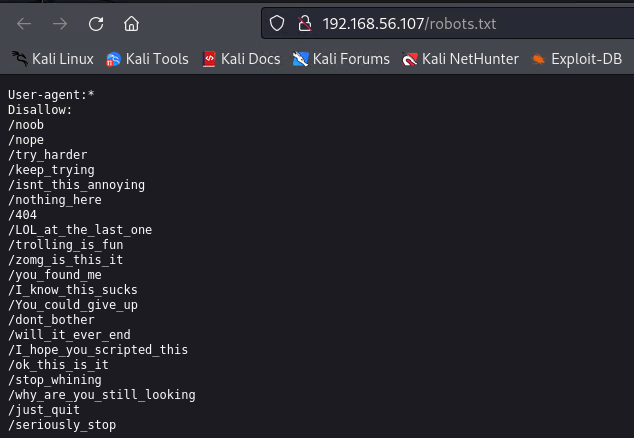Reload the robots.txt page
Image resolution: width=634 pixels, height=438 pixels.
pyautogui.click(x=96, y=23)
